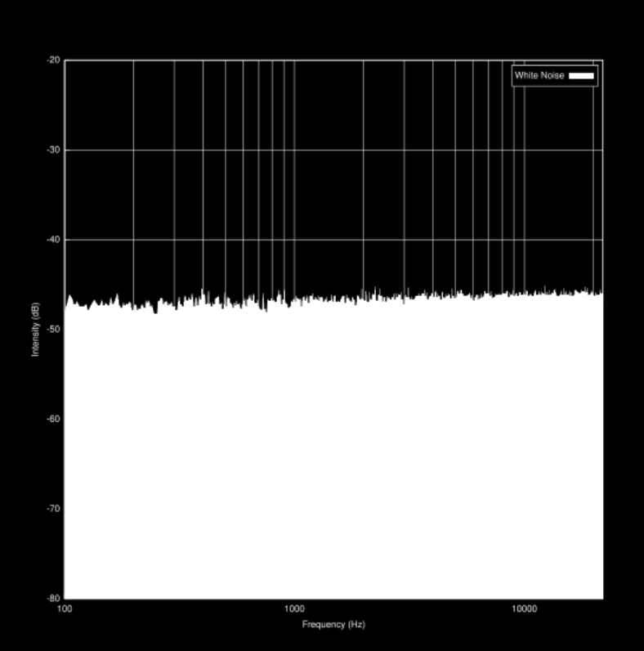Click the 1000 x-axis tick label

coord(295,609)
